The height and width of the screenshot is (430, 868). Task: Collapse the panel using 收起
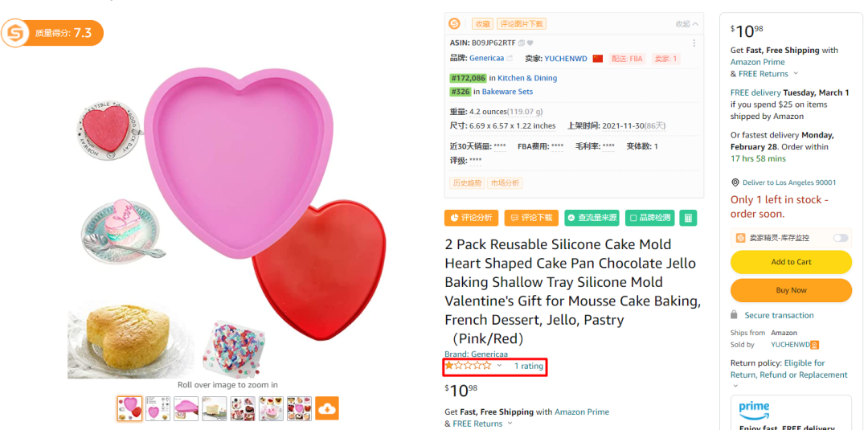pyautogui.click(x=686, y=24)
